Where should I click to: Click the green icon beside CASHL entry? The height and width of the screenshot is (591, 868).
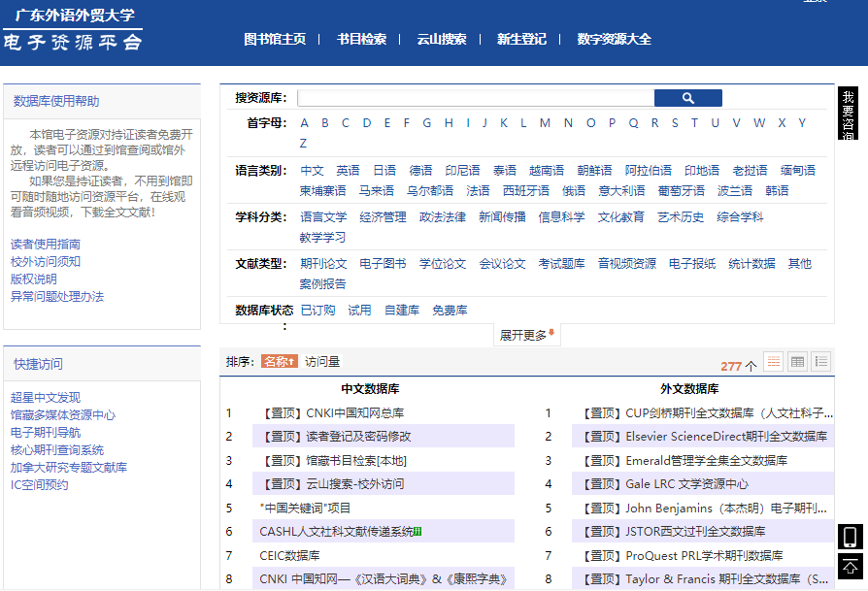[x=417, y=532]
